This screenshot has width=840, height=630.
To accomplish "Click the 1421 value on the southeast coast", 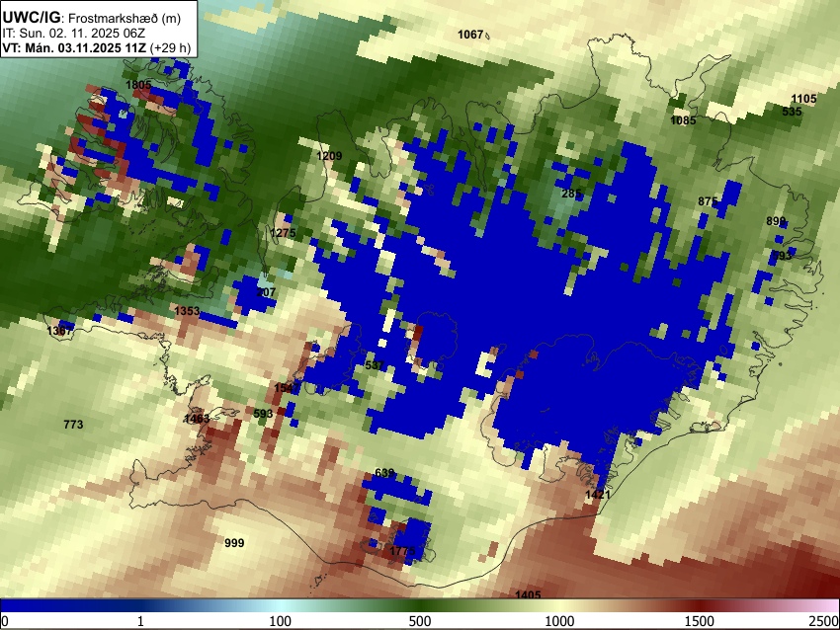I will coord(597,495).
